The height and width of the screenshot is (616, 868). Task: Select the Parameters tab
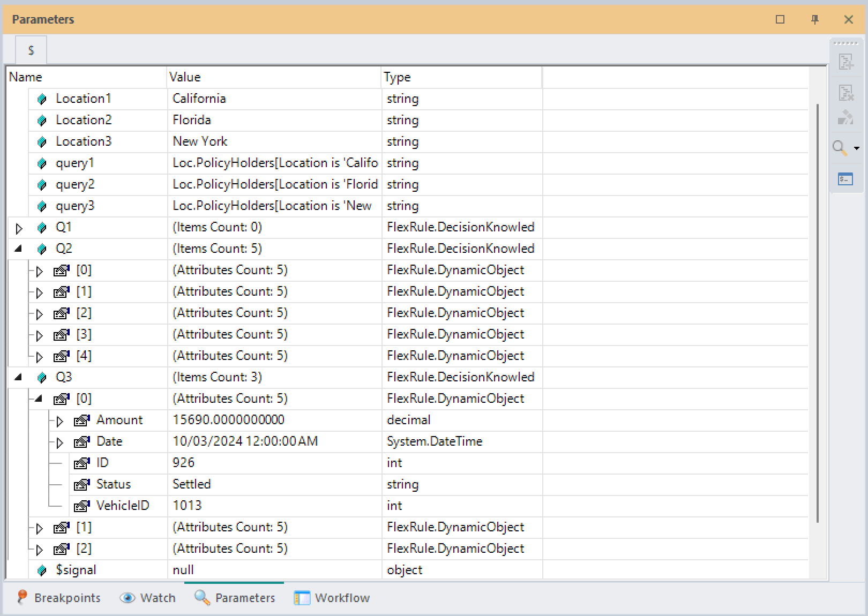click(235, 598)
